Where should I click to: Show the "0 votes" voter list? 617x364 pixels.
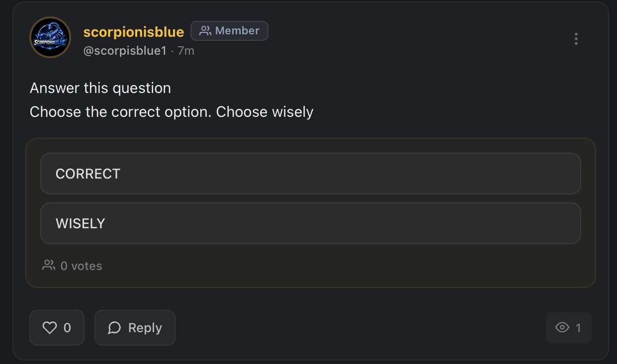pos(81,266)
